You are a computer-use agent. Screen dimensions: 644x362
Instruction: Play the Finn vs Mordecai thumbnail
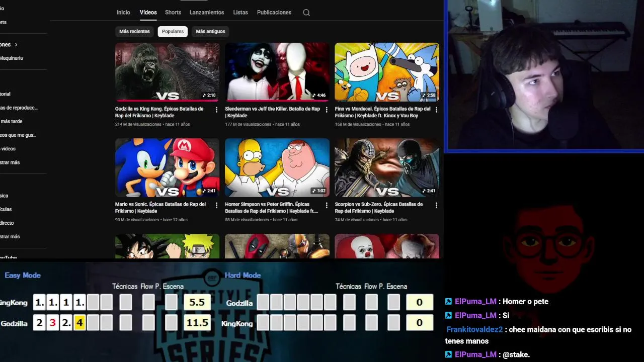(x=387, y=72)
